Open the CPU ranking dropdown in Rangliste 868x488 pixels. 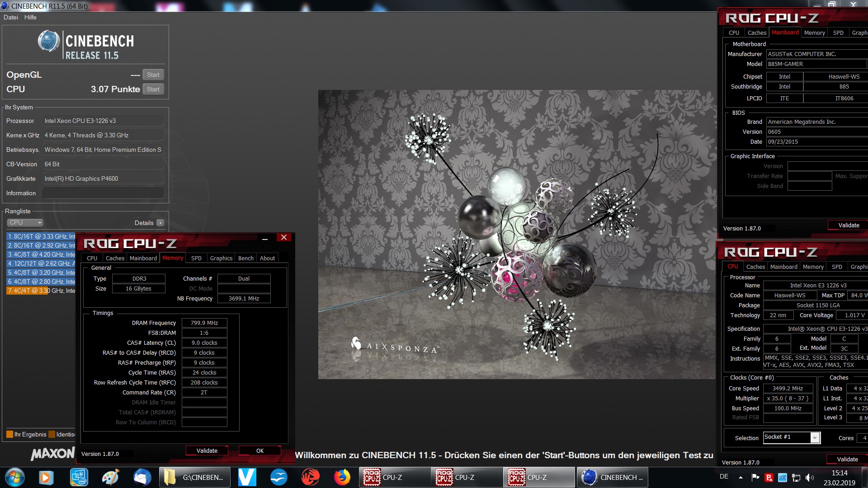(25, 222)
